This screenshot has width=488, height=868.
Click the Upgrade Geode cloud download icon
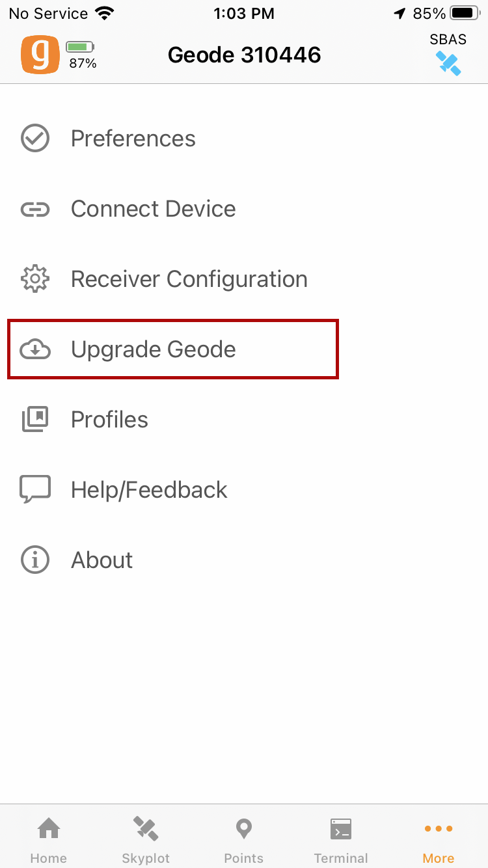click(x=35, y=349)
